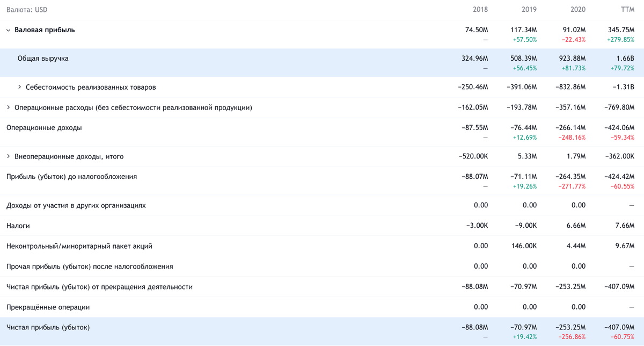The width and height of the screenshot is (644, 346).
Task: Click Чистая прибыль от прекращения деятельности label
Action: (x=99, y=287)
